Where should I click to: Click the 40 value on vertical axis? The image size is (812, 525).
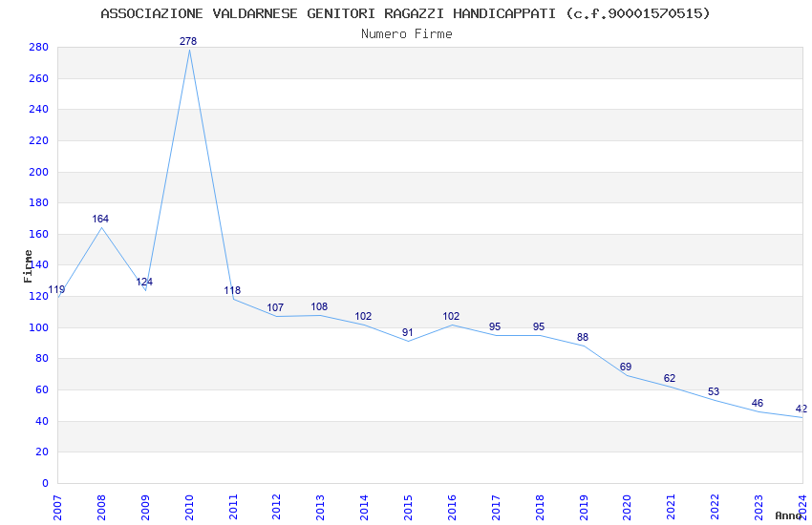click(42, 422)
